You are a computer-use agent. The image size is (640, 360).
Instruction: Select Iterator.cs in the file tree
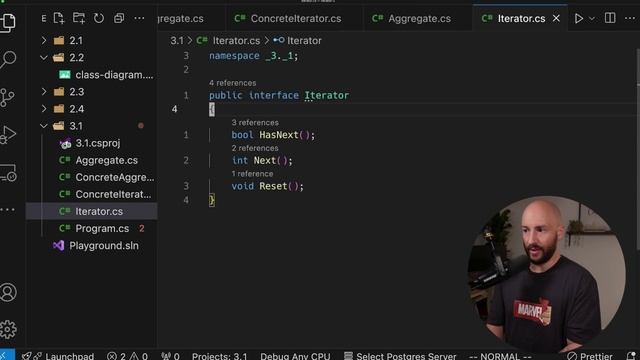pyautogui.click(x=91, y=211)
